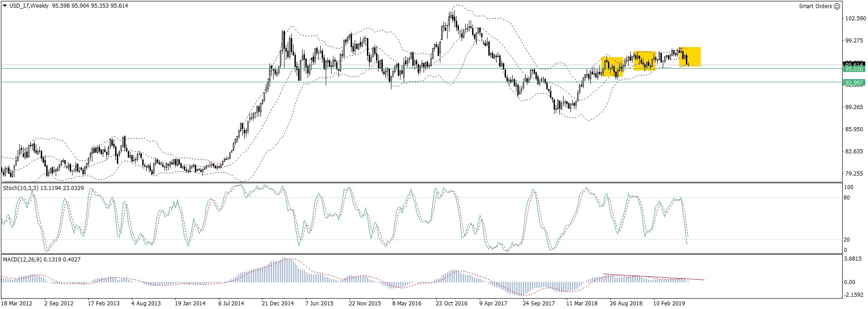
Task: Click the 3.6815 label on MACD scale
Action: click(854, 259)
